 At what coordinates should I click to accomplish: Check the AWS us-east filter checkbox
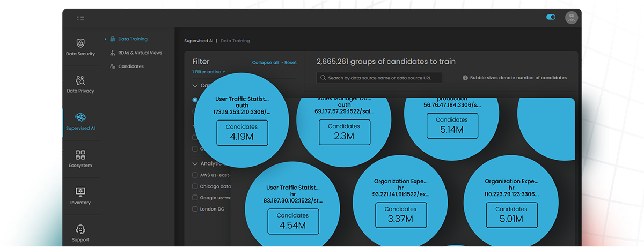[195, 175]
